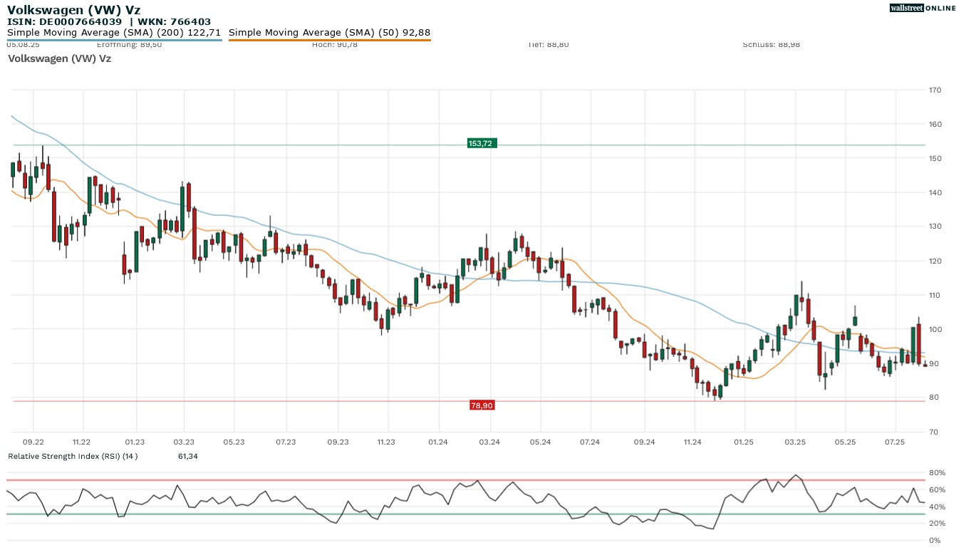Click the 07.25 date axis label
The image size is (961, 560).
point(895,442)
